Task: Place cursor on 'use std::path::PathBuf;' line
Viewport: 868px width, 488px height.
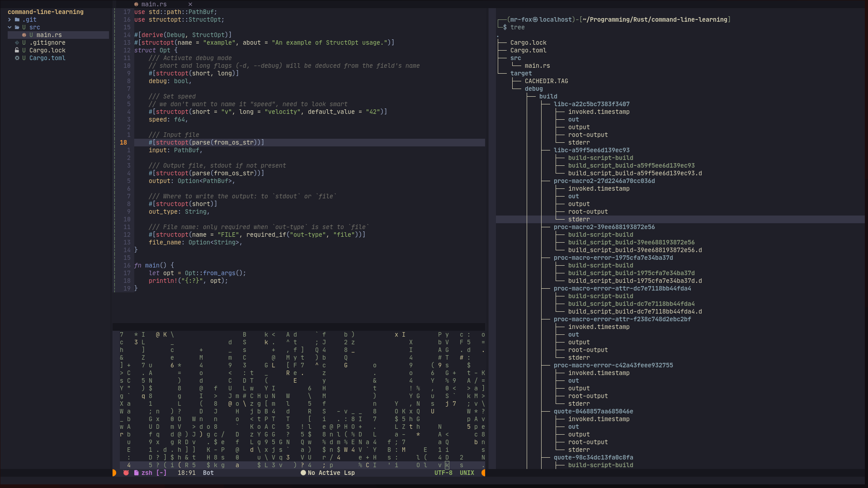Action: coord(176,12)
